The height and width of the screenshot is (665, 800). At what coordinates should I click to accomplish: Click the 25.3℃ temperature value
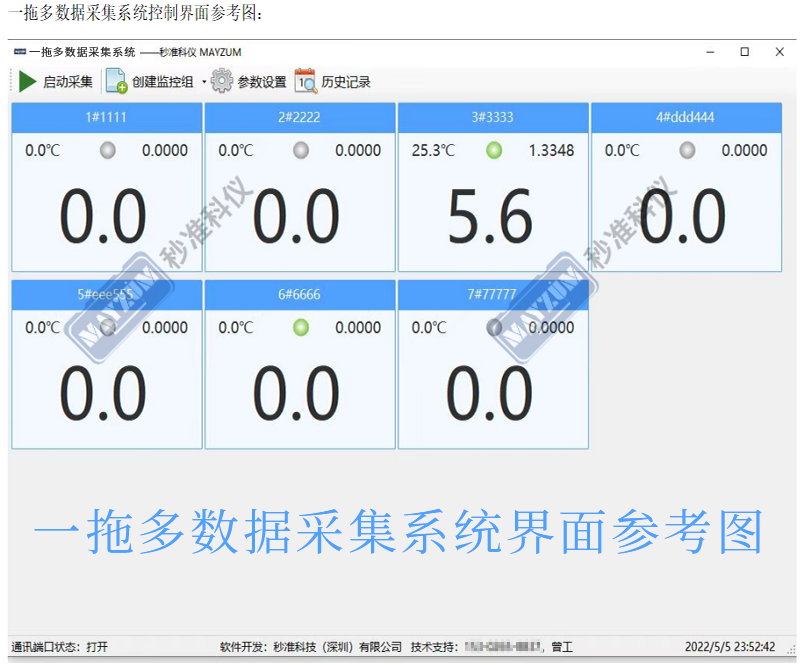[x=433, y=151]
